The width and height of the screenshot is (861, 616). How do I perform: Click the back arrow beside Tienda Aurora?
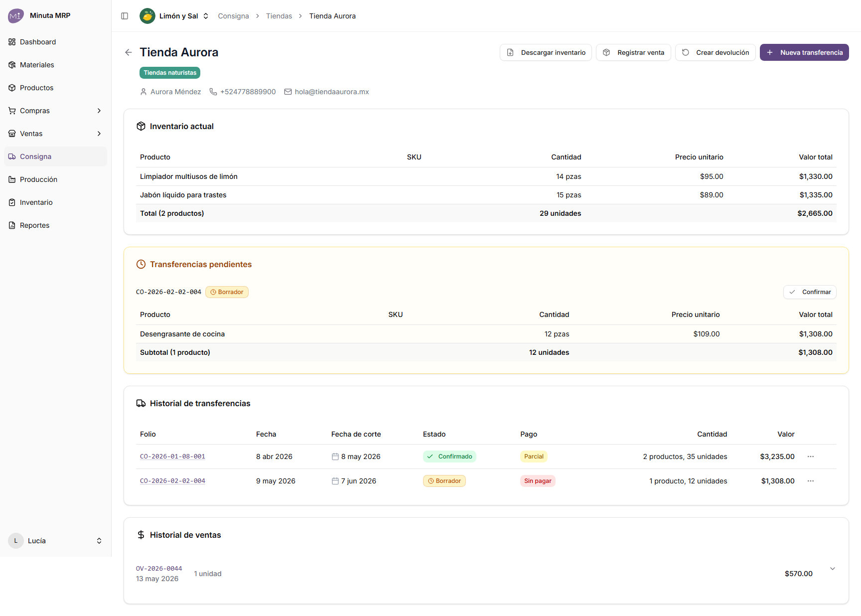click(129, 52)
